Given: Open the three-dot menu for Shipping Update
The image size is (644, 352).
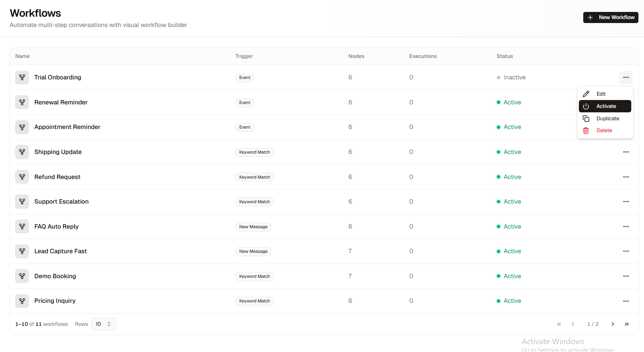Looking at the screenshot, I should click(x=626, y=152).
